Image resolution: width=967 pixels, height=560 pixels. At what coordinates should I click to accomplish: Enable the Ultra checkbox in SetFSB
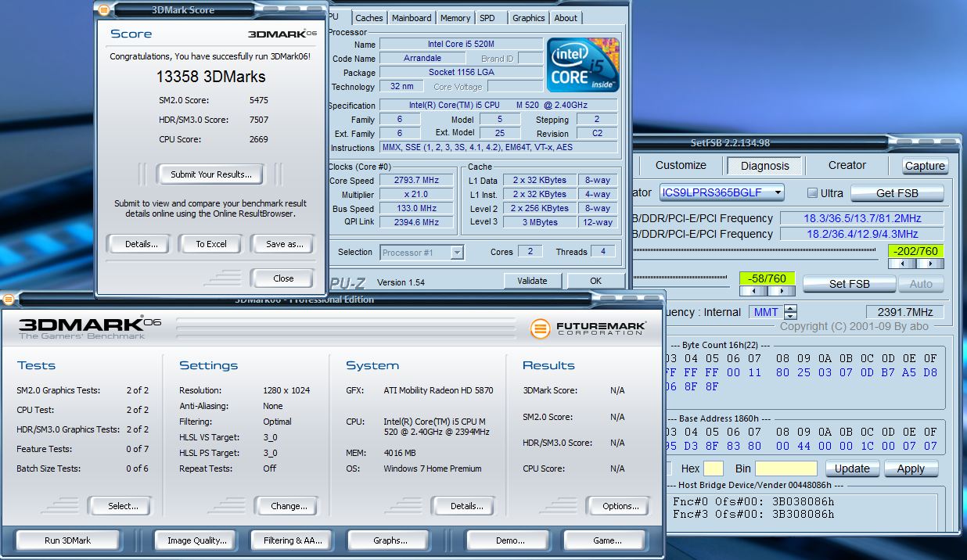[x=812, y=193]
